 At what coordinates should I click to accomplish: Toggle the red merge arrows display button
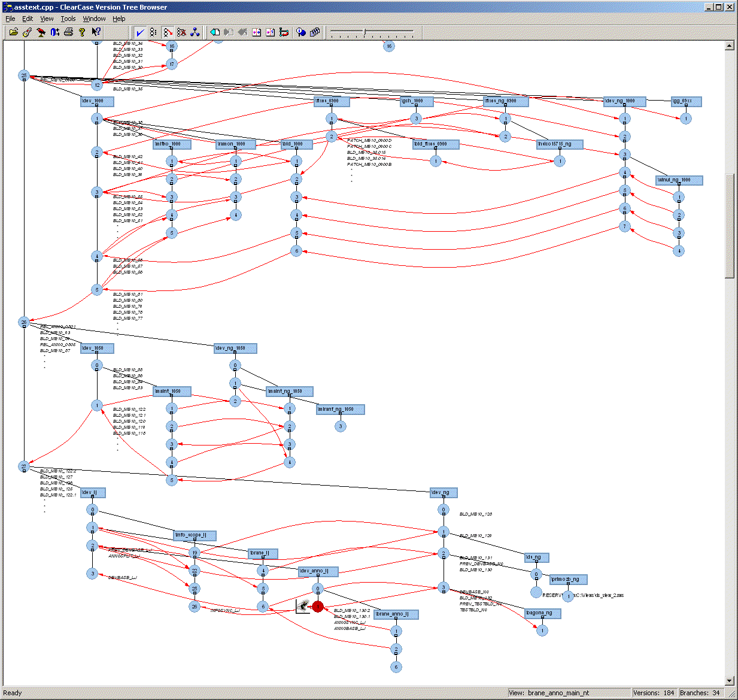tap(168, 32)
